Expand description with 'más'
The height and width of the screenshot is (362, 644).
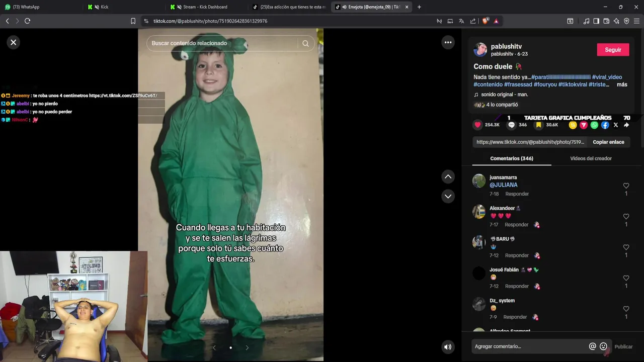coord(622,84)
